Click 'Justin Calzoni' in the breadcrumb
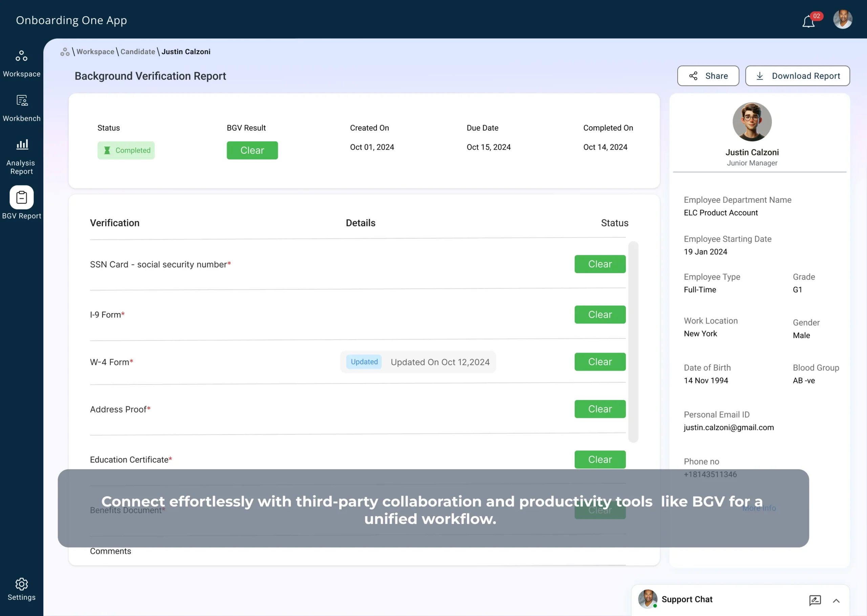This screenshot has width=867, height=616. click(186, 51)
